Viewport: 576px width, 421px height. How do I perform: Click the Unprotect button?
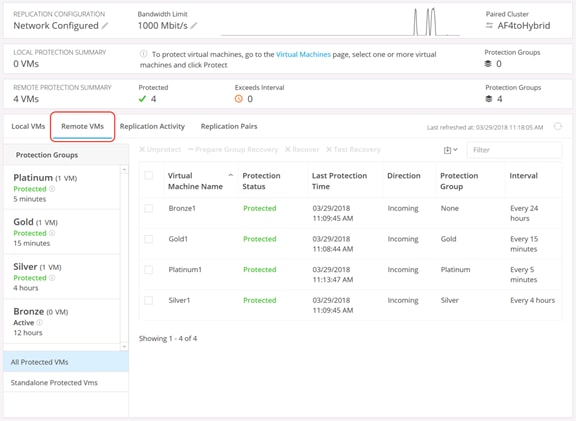click(160, 150)
